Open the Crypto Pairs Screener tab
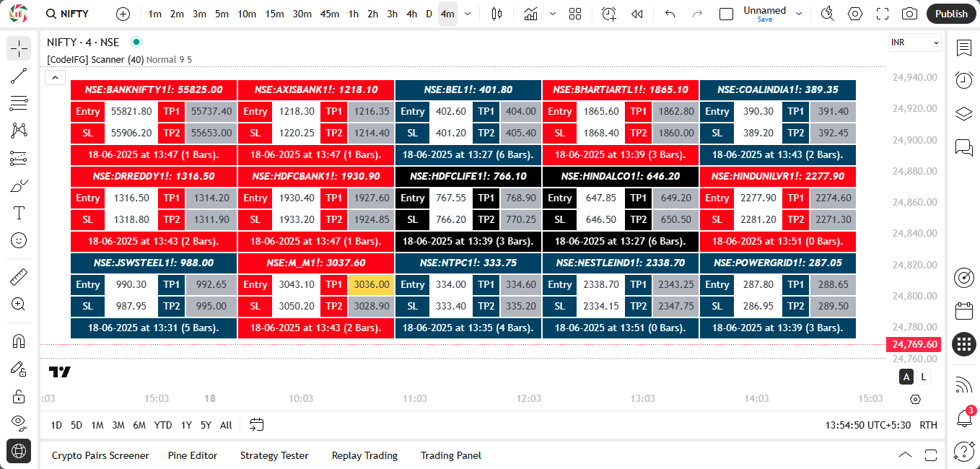The width and height of the screenshot is (980, 469). (x=100, y=455)
